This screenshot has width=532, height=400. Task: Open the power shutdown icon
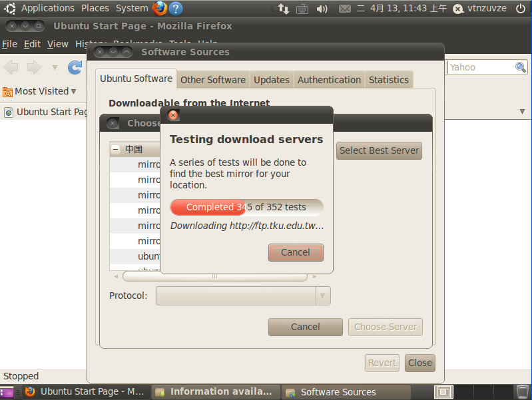(521, 8)
